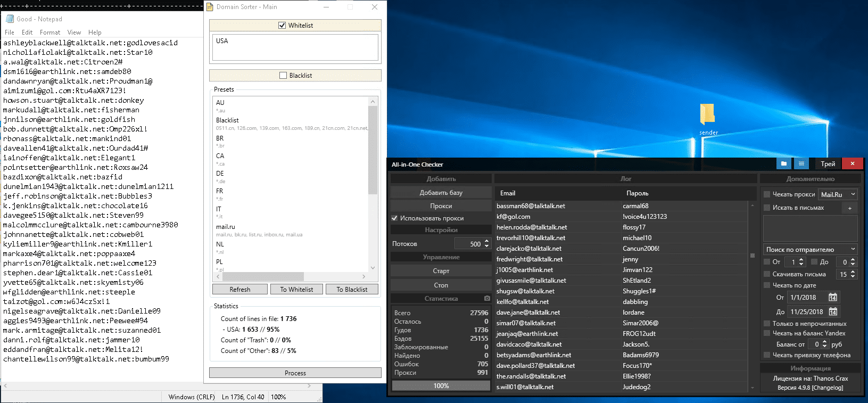
Task: Open the Format menu in Notepad
Action: pyautogui.click(x=50, y=32)
